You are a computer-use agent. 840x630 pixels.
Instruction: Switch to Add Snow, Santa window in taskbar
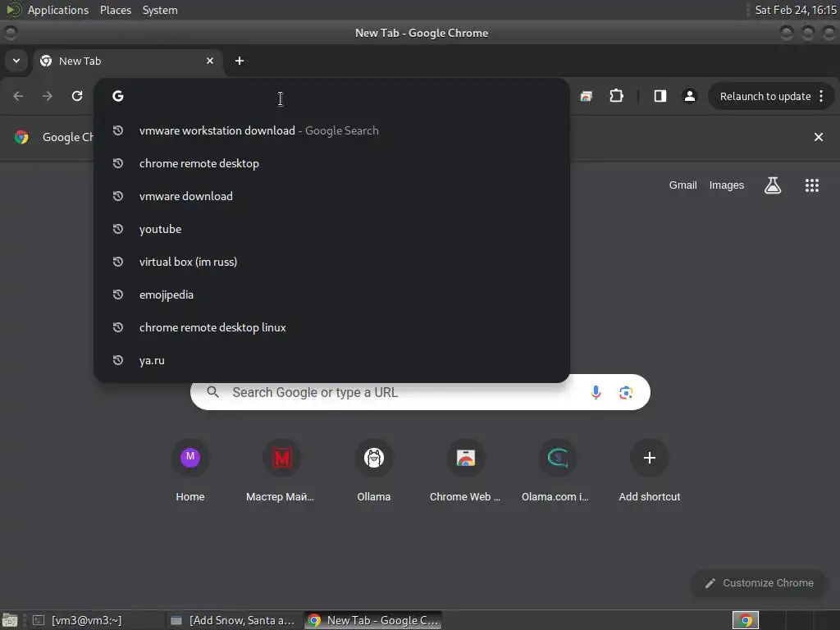point(234,620)
